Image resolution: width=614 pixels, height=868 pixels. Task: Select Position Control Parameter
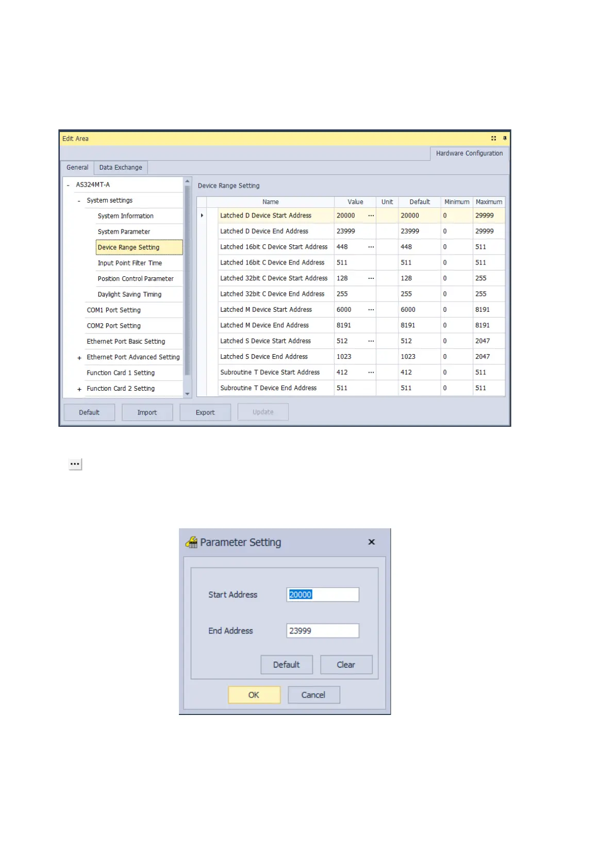[136, 279]
